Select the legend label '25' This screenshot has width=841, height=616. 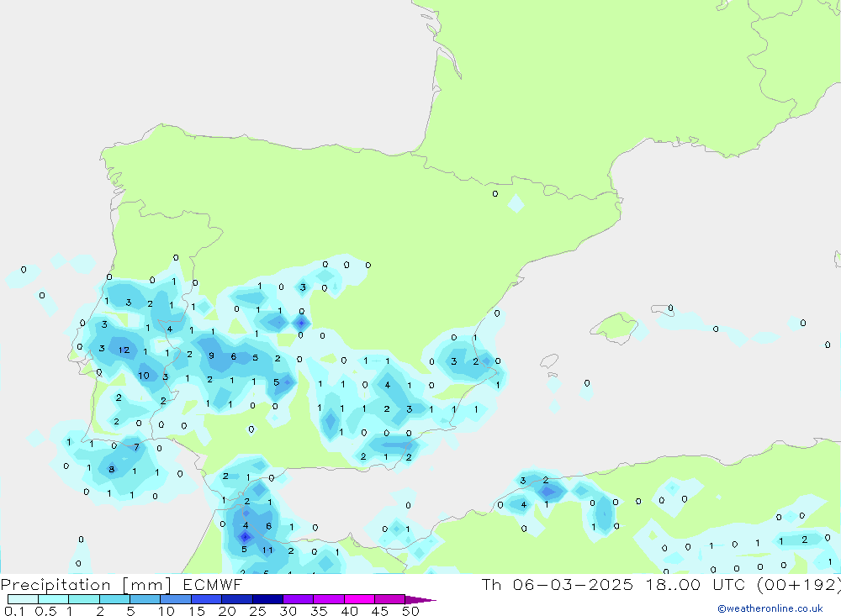pyautogui.click(x=257, y=611)
